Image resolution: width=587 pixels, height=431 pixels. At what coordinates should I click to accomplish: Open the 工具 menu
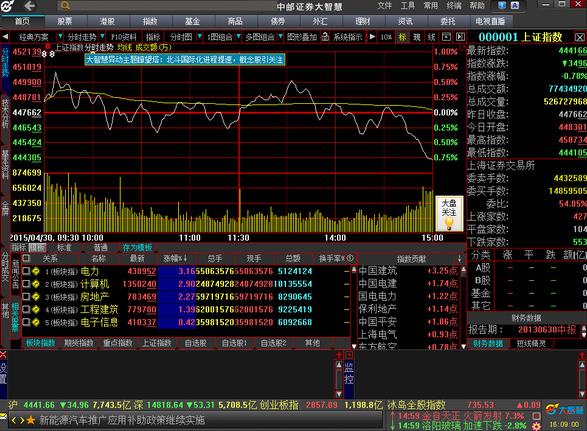tap(407, 6)
